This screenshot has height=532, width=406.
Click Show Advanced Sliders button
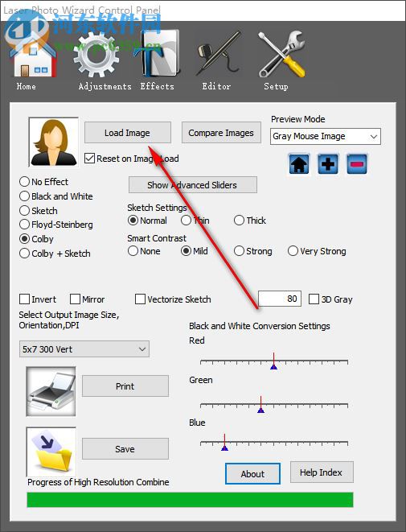[192, 185]
